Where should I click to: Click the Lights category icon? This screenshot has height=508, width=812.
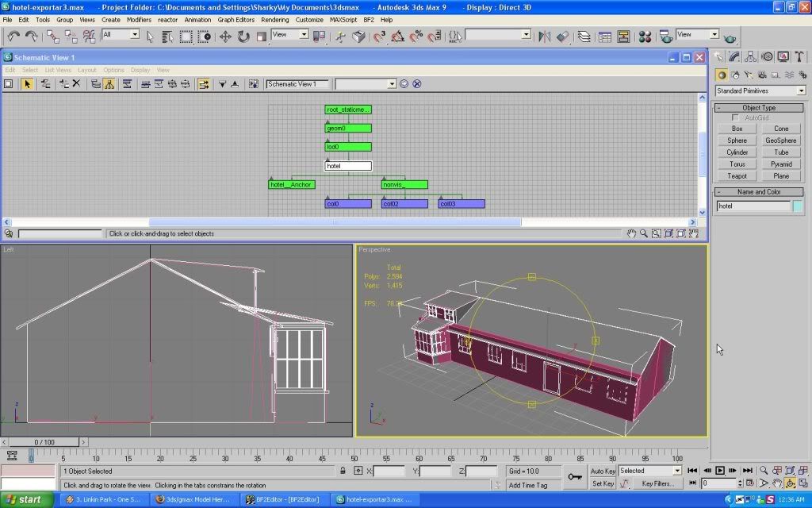click(747, 75)
